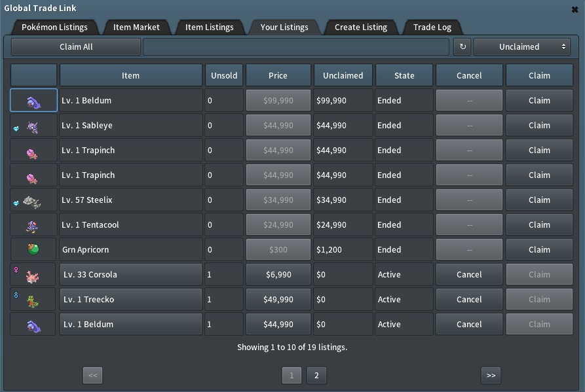Click the $44,990 price of active Beldum

[278, 324]
